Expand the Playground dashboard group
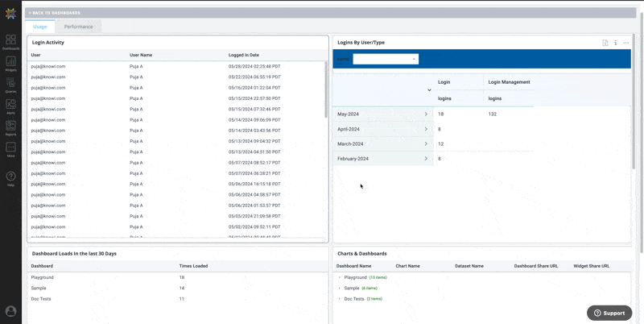The image size is (644, 324). pyautogui.click(x=340, y=277)
